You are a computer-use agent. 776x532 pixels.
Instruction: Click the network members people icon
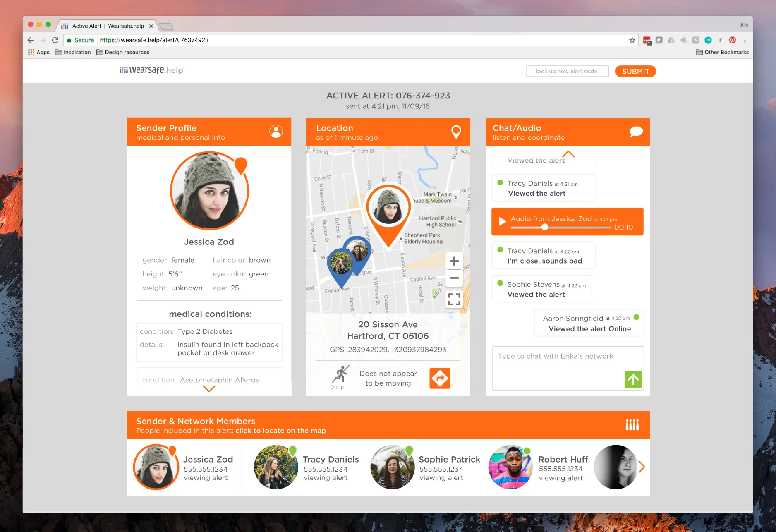click(632, 425)
